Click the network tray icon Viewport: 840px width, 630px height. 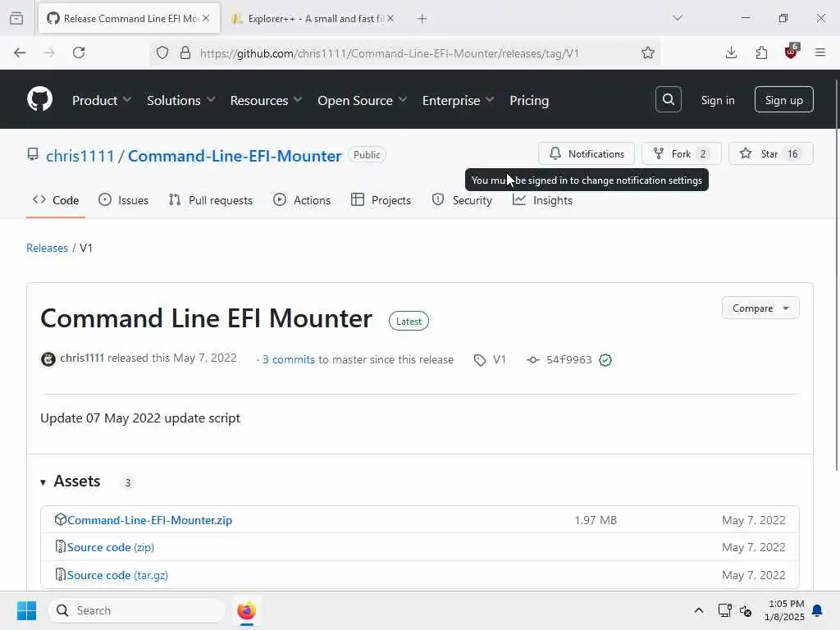[725, 610]
